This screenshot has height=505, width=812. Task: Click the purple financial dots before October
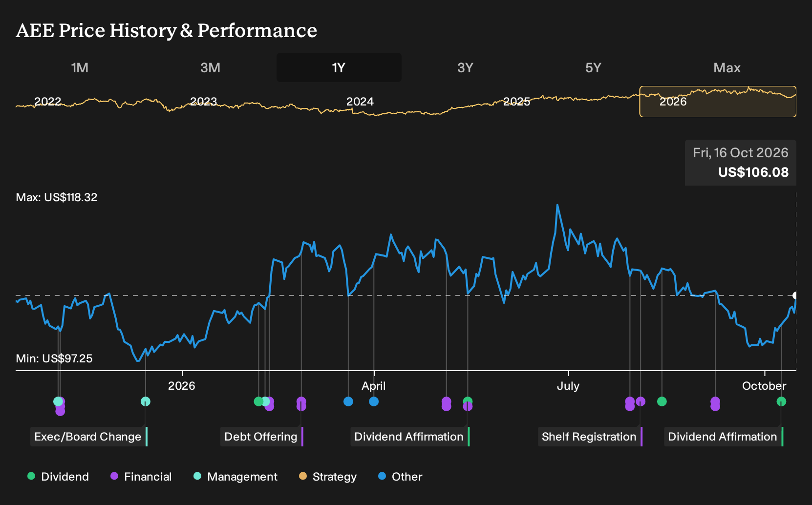[x=715, y=404]
